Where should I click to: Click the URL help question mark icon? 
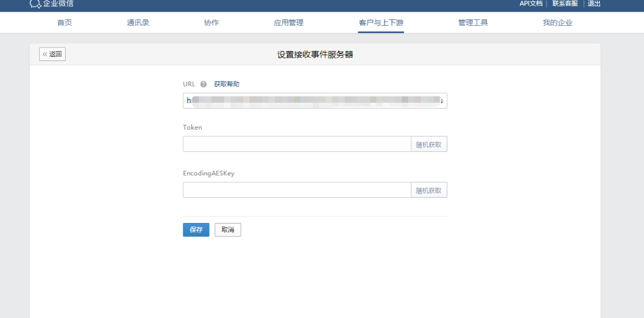pyautogui.click(x=204, y=84)
